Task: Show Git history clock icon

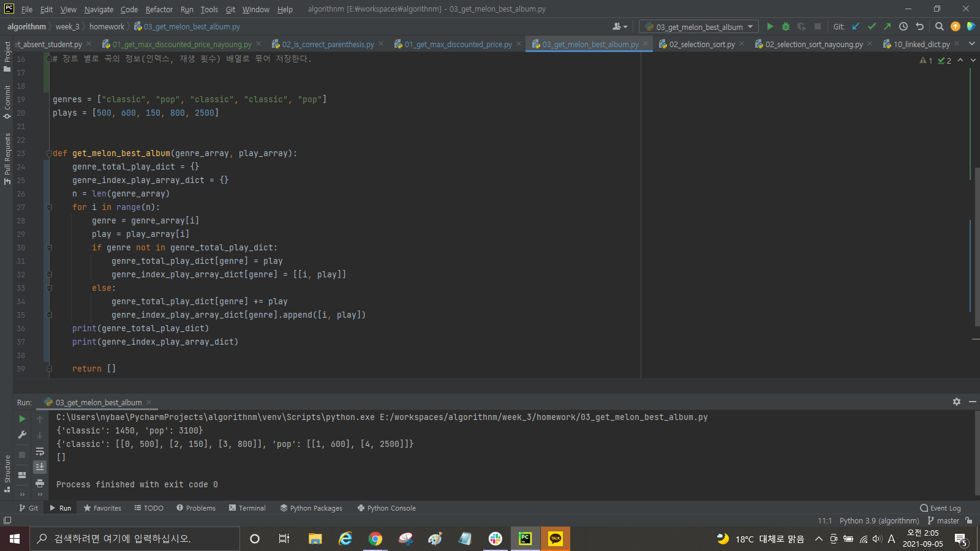Action: pyautogui.click(x=903, y=26)
